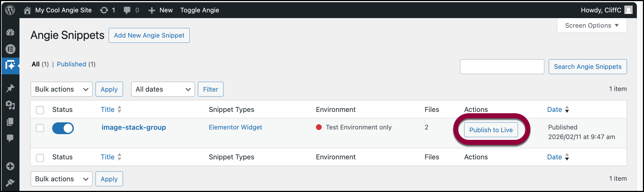Click the Publish to Live button

(x=491, y=130)
